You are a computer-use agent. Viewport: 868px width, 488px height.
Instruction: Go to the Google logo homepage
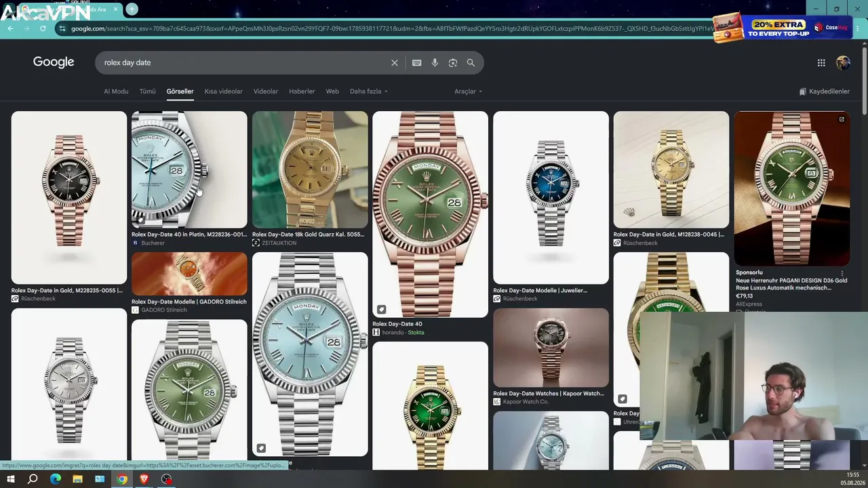54,62
